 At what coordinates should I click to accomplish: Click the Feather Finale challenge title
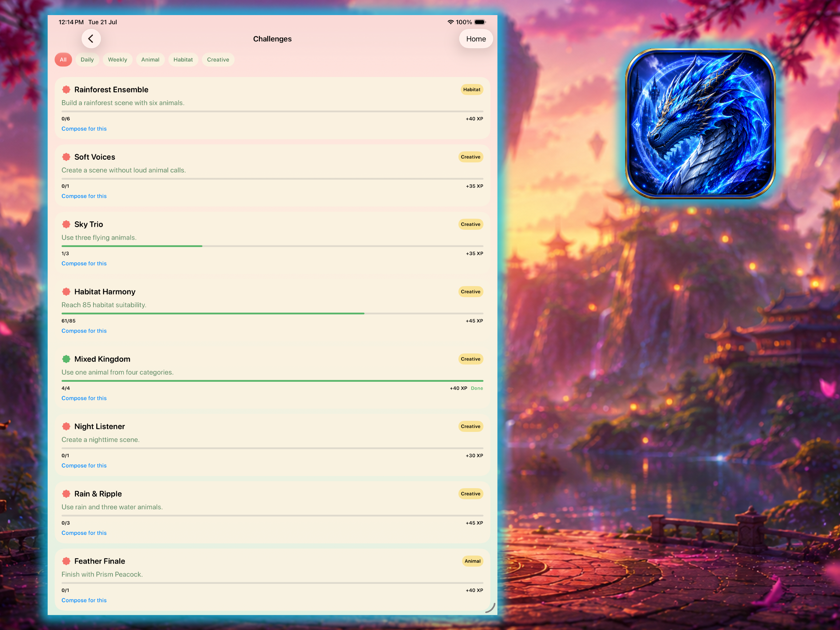(100, 561)
